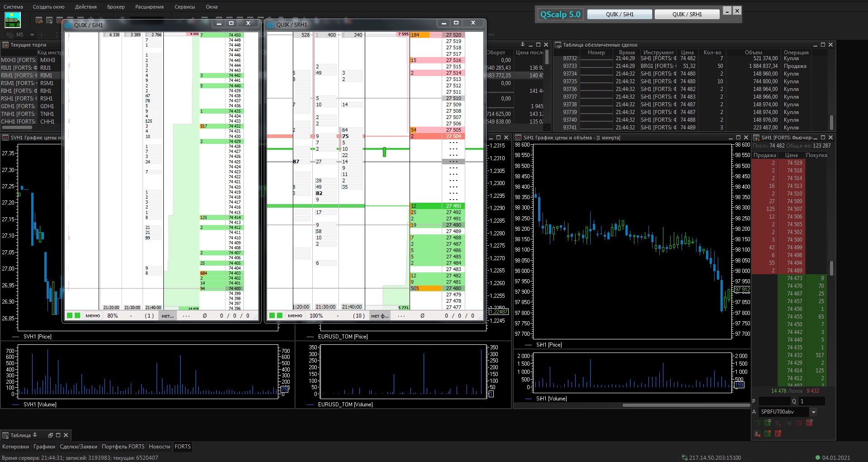Click the Q quantity input field
Image resolution: width=868 pixels, height=462 pixels.
click(811, 401)
